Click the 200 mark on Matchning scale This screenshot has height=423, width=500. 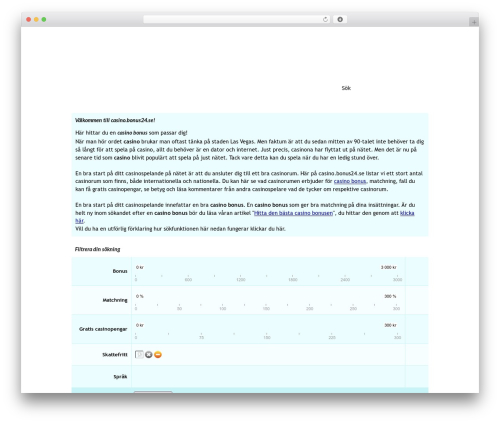(x=310, y=309)
